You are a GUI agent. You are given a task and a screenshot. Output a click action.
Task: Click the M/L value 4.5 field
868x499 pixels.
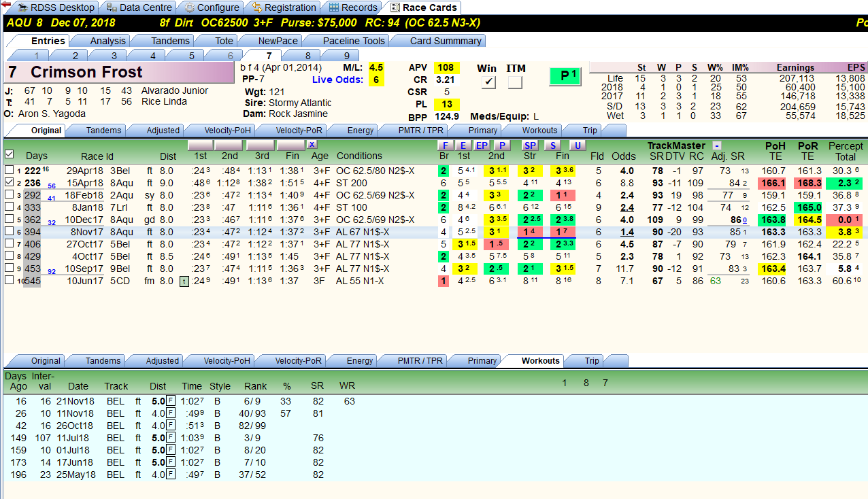376,67
